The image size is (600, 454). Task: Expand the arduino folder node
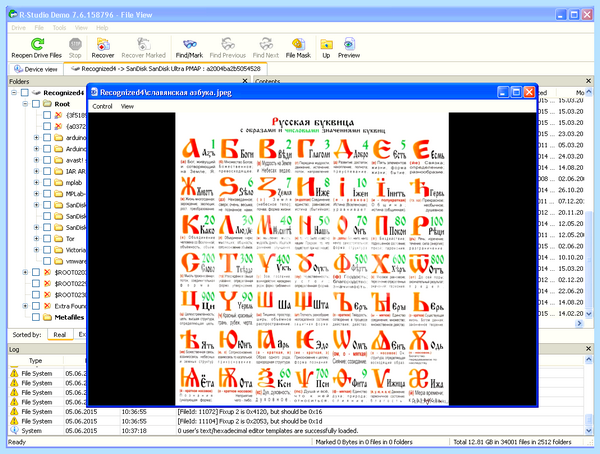[x=36, y=137]
